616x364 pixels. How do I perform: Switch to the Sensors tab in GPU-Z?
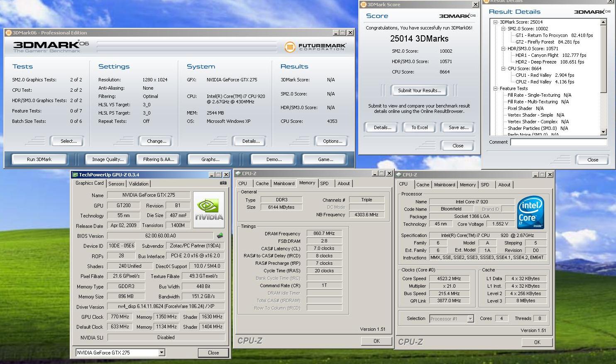click(116, 184)
